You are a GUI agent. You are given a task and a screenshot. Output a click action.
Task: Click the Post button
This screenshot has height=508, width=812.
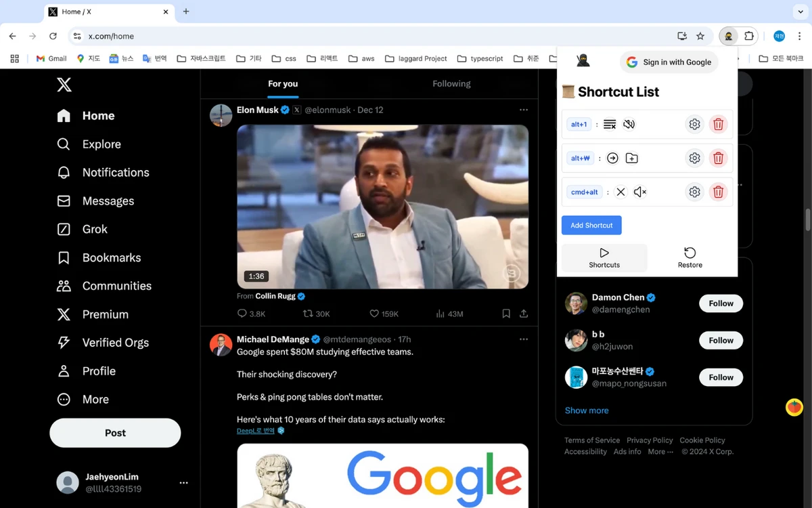pyautogui.click(x=115, y=433)
